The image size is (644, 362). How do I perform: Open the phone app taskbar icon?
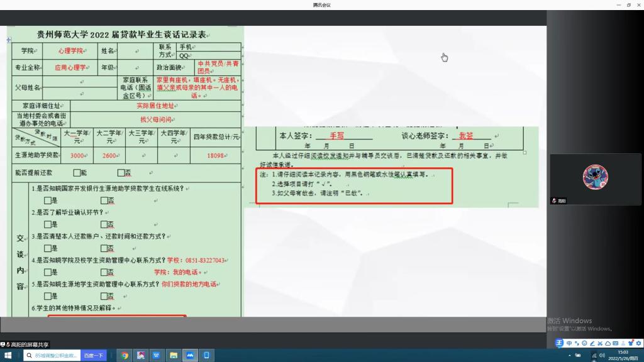coord(206,356)
